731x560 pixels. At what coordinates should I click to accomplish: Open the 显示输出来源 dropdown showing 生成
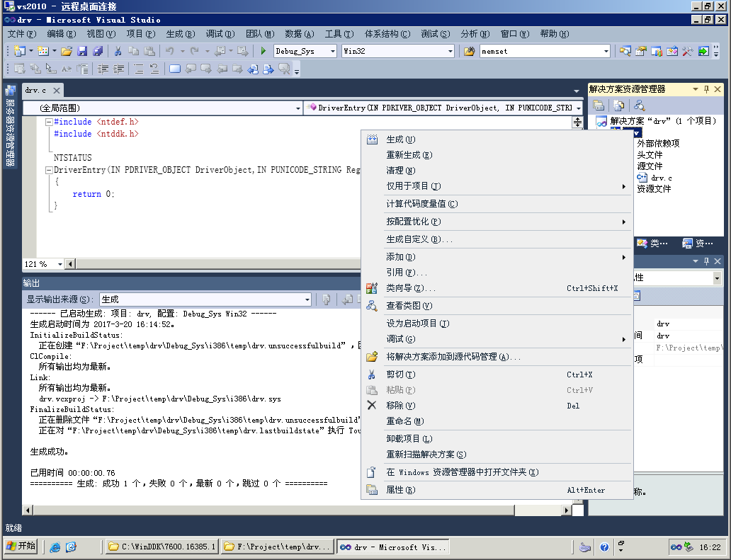click(307, 299)
